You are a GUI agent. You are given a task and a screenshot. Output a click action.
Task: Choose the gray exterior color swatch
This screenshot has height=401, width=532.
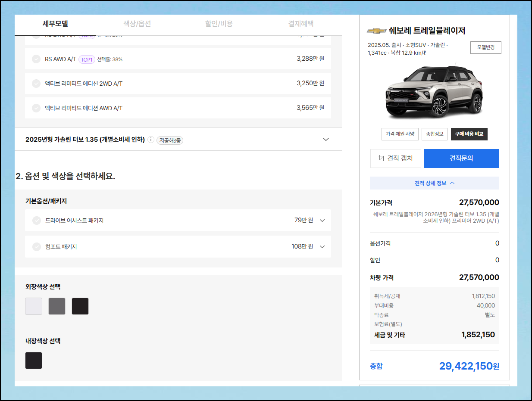tap(57, 306)
